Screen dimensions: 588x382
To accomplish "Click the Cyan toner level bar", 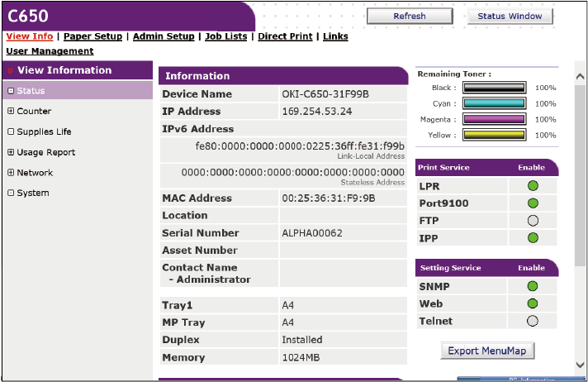I will pyautogui.click(x=493, y=103).
